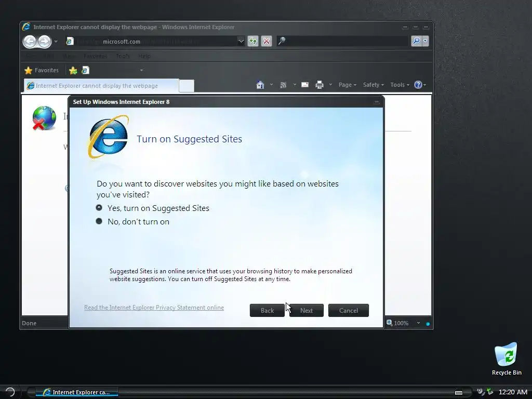Open the Page command bar menu
Image resolution: width=532 pixels, height=399 pixels.
pos(348,85)
